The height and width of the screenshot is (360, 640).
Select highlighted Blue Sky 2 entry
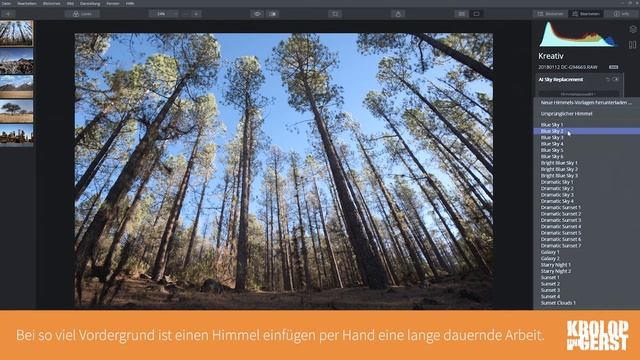[587, 131]
